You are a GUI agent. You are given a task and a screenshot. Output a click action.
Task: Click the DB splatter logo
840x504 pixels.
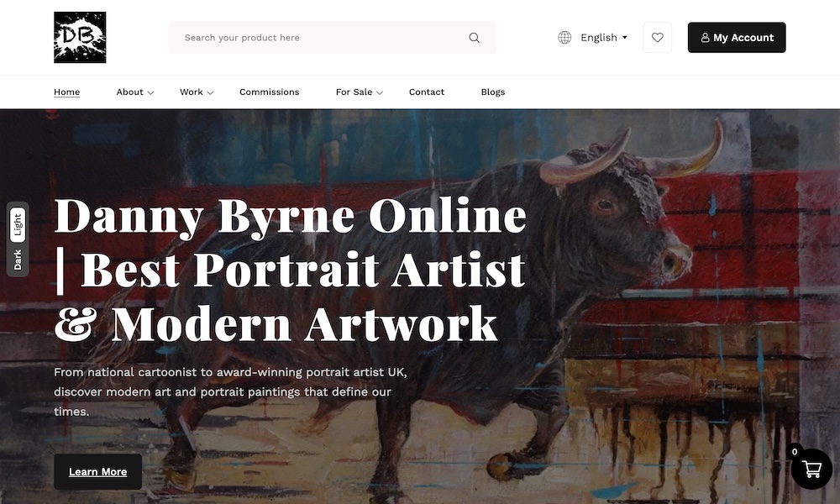(x=80, y=38)
